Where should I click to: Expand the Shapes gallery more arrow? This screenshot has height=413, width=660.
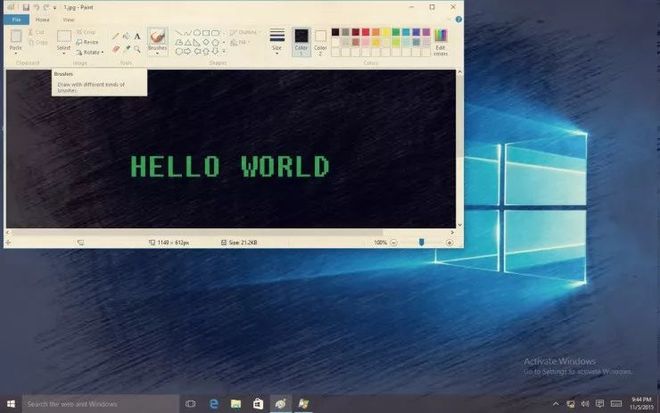[224, 51]
